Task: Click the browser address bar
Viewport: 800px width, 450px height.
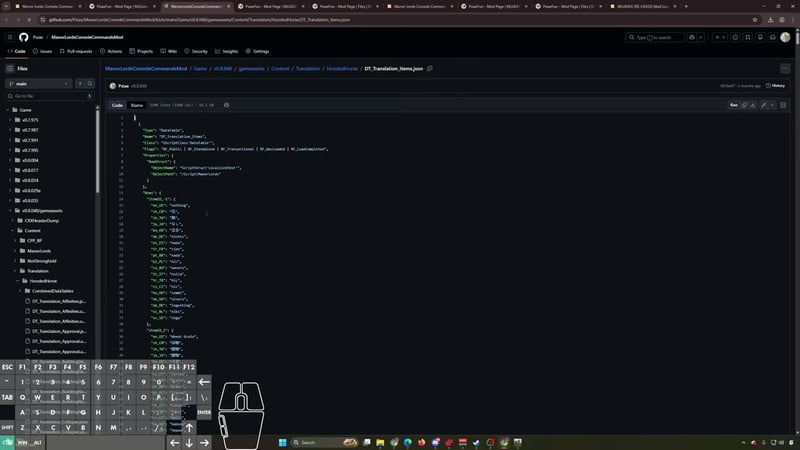Action: (x=398, y=20)
